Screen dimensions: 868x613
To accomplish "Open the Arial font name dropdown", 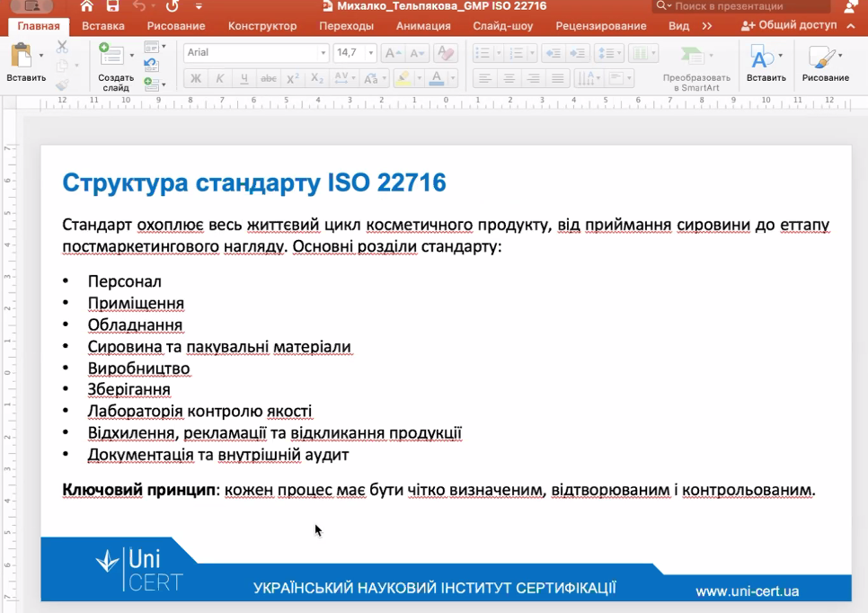I will click(323, 53).
